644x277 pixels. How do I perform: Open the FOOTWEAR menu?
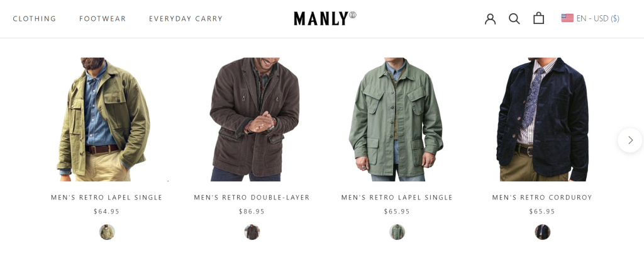tap(103, 18)
